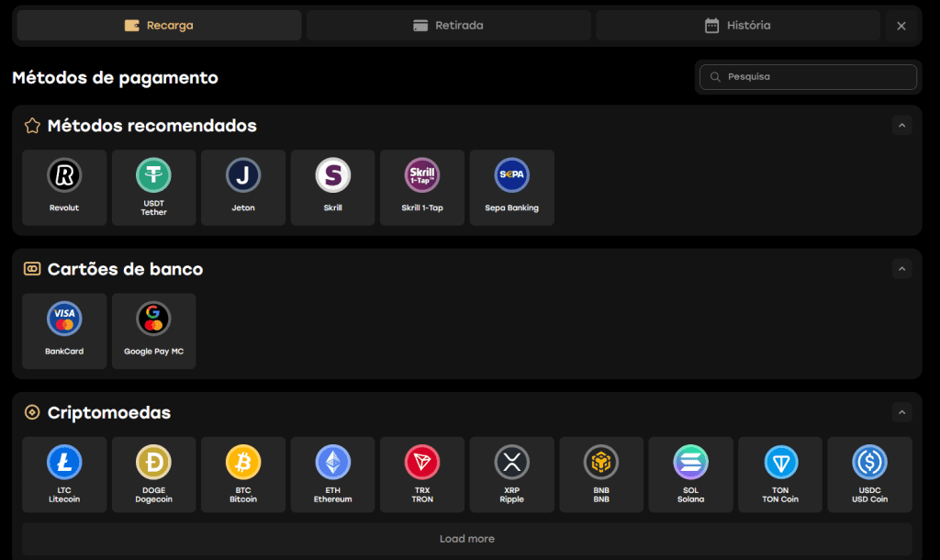The image size is (940, 560).
Task: Click the Cartões de banco heading
Action: pyautogui.click(x=125, y=269)
